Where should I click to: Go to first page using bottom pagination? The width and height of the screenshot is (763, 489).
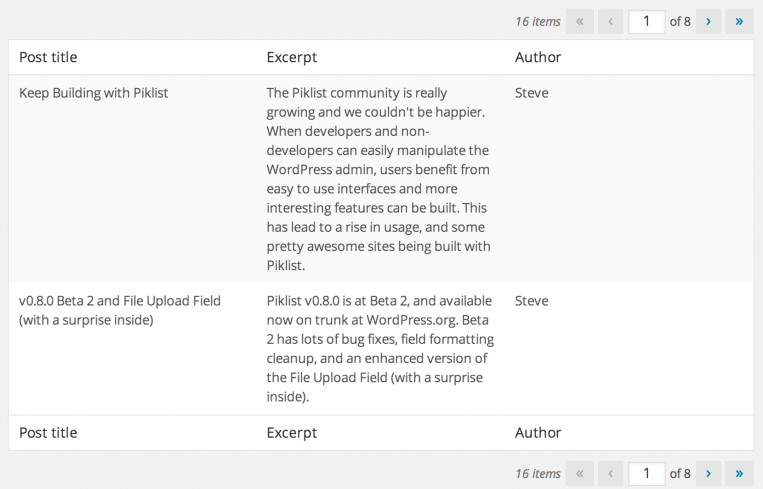pyautogui.click(x=579, y=473)
